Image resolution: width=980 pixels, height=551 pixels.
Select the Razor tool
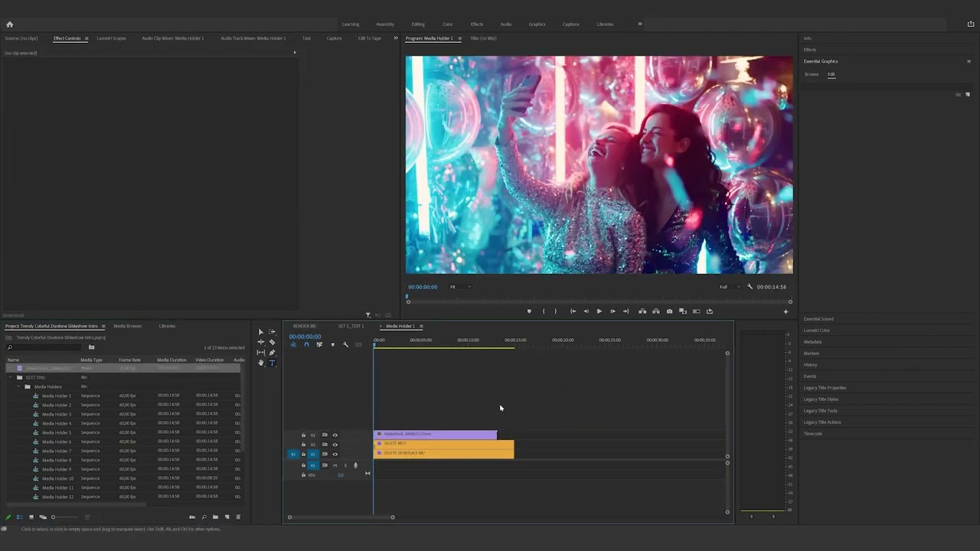(x=272, y=342)
